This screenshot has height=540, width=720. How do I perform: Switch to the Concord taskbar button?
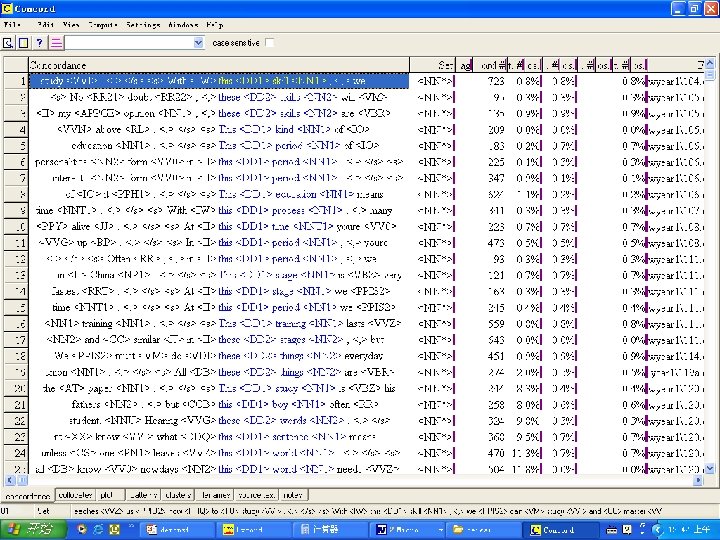click(x=561, y=529)
